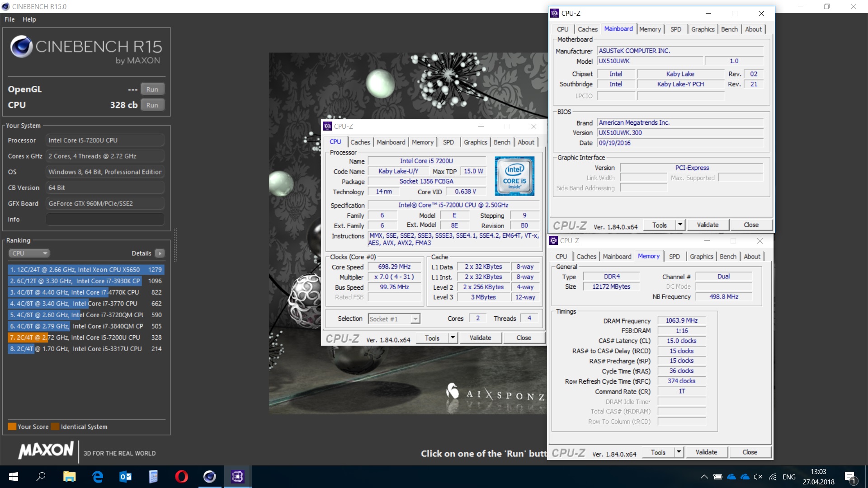Click Tools in center CPU-Z window
This screenshot has height=488, width=868.
(432, 338)
